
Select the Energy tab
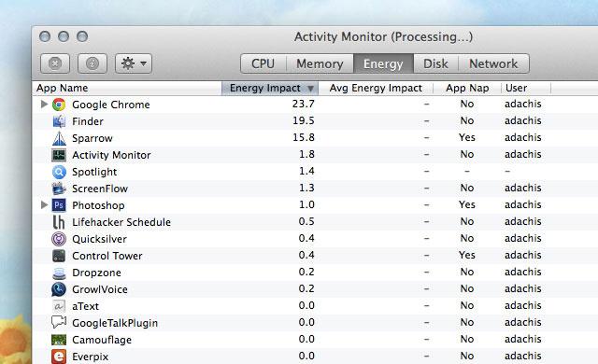tap(383, 63)
